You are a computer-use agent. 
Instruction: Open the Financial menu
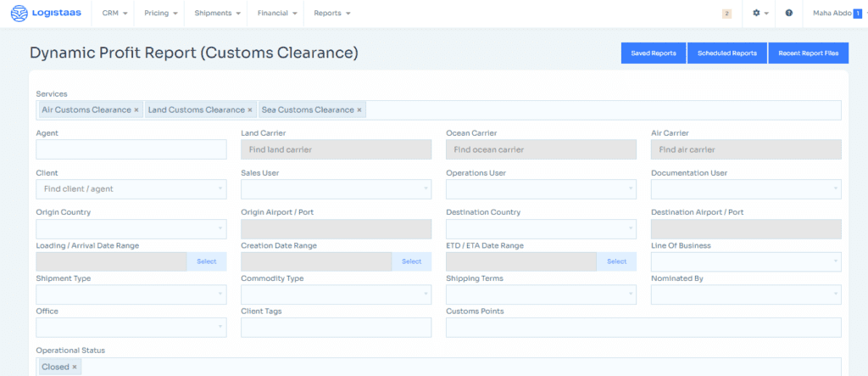pyautogui.click(x=278, y=14)
